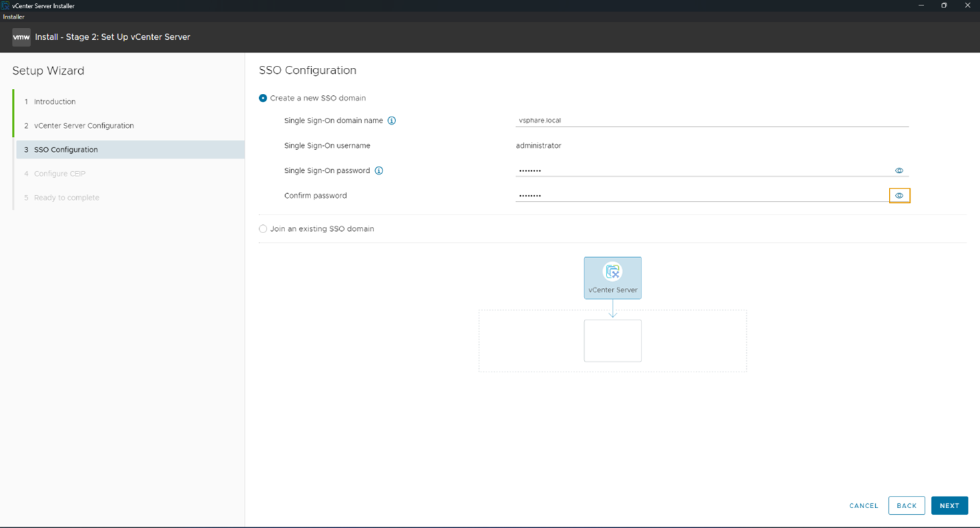980x528 pixels.
Task: Select the vCenter Server Configuration step
Action: 84,125
